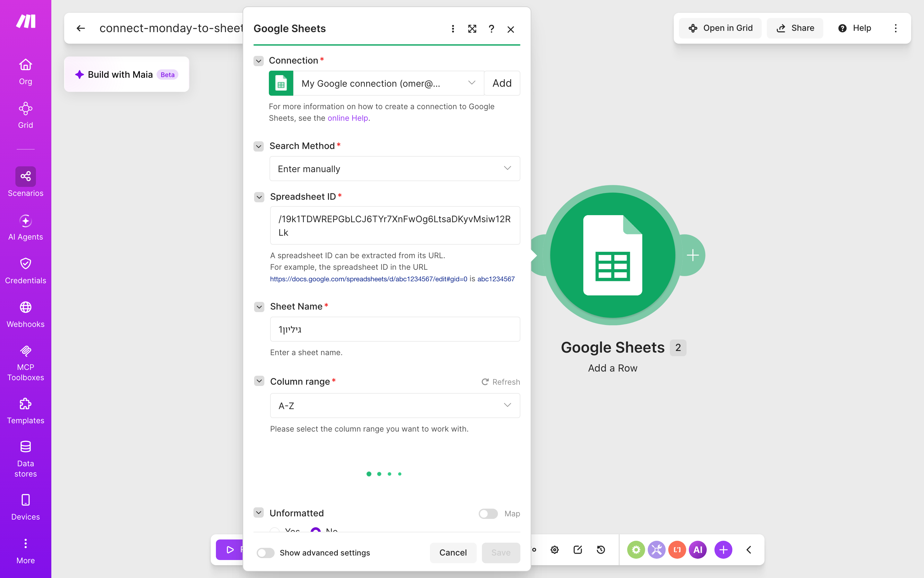The image size is (924, 578).
Task: Open Templates in the sidebar
Action: pos(26,411)
